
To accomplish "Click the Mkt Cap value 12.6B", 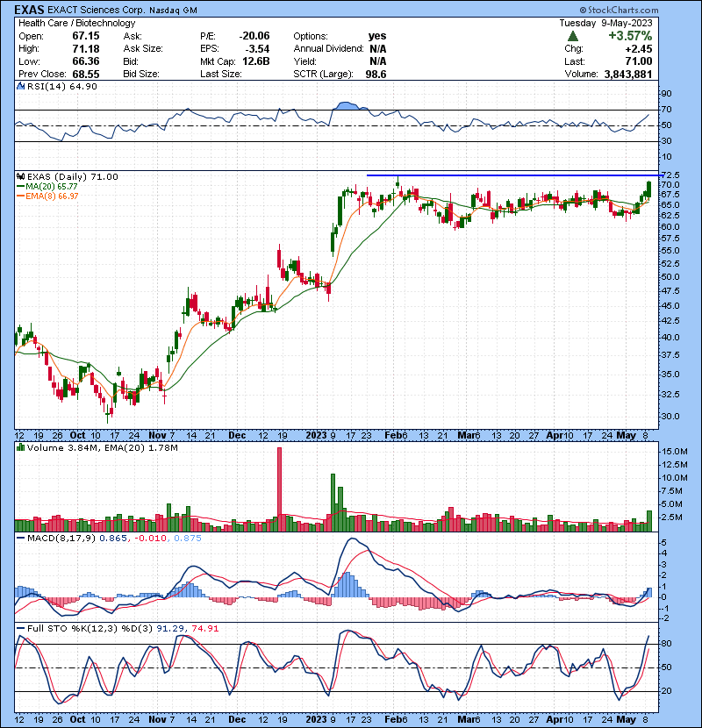I will [256, 61].
